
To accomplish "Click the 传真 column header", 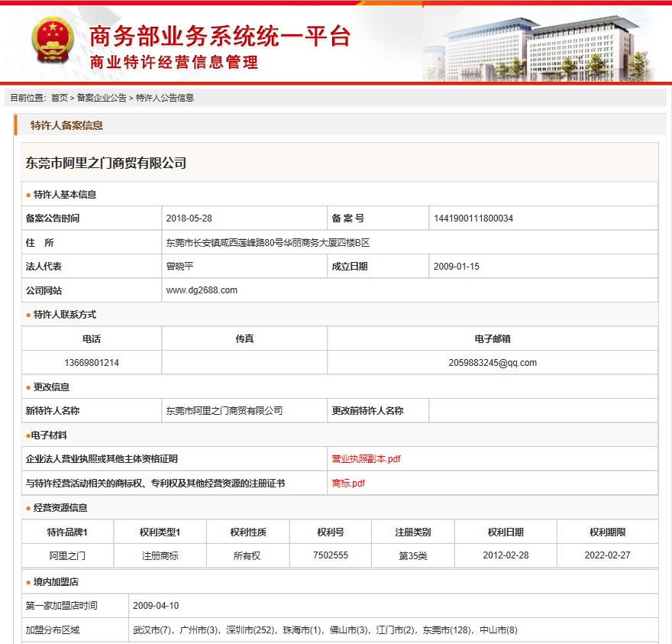I will point(244,338).
